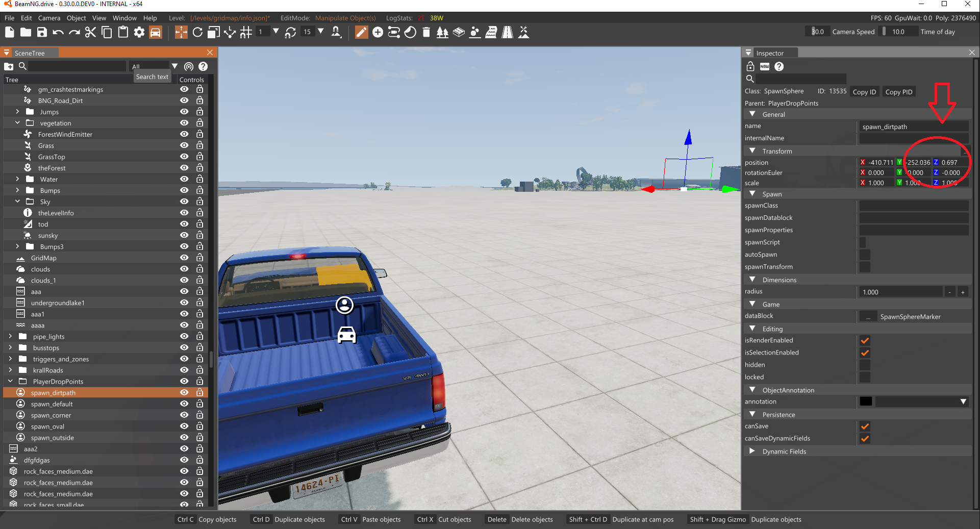Open the All filter dropdown in SceneTree
The height and width of the screenshot is (529, 980).
point(174,66)
